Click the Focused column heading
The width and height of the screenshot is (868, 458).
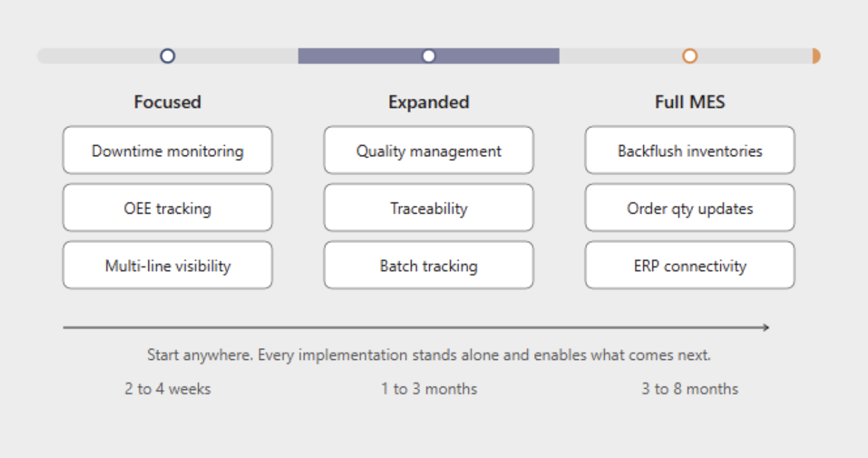167,102
